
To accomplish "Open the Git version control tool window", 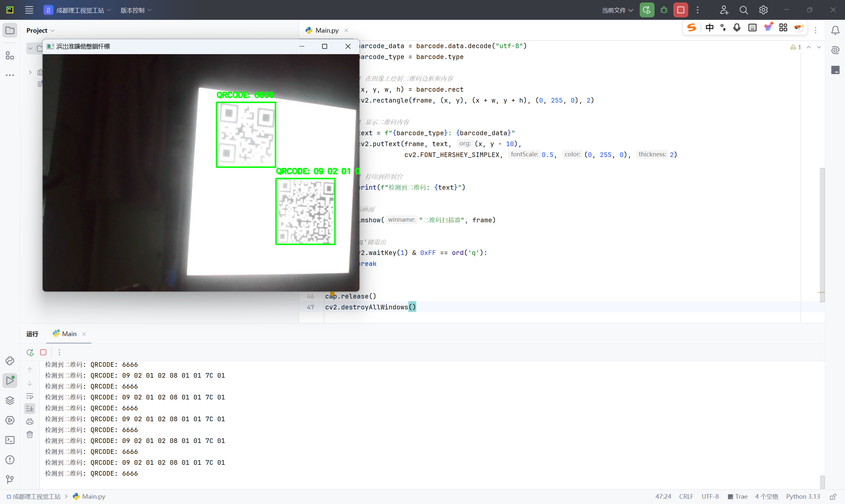I will coord(10,479).
